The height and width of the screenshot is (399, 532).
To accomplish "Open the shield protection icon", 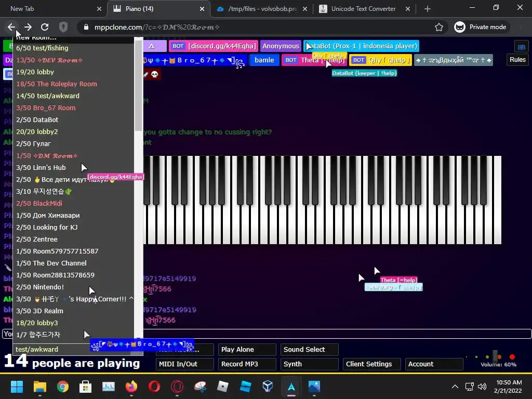I will (63, 27).
